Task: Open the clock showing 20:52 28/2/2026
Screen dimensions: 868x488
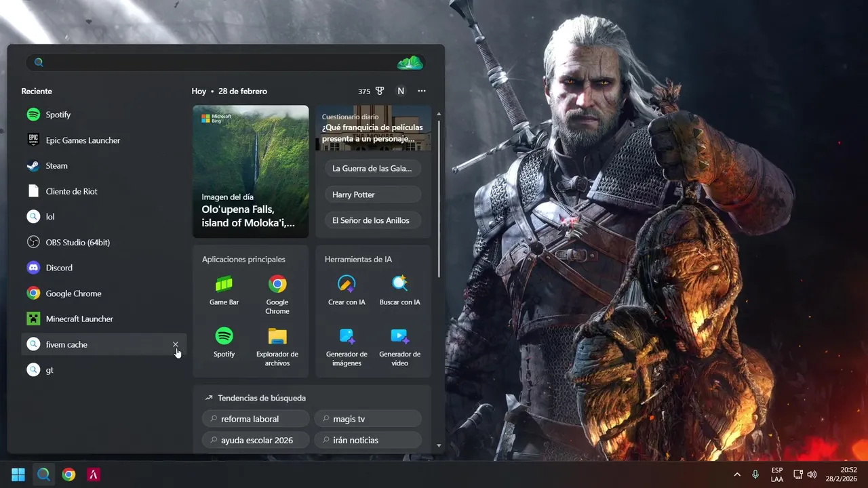Action: (x=842, y=474)
